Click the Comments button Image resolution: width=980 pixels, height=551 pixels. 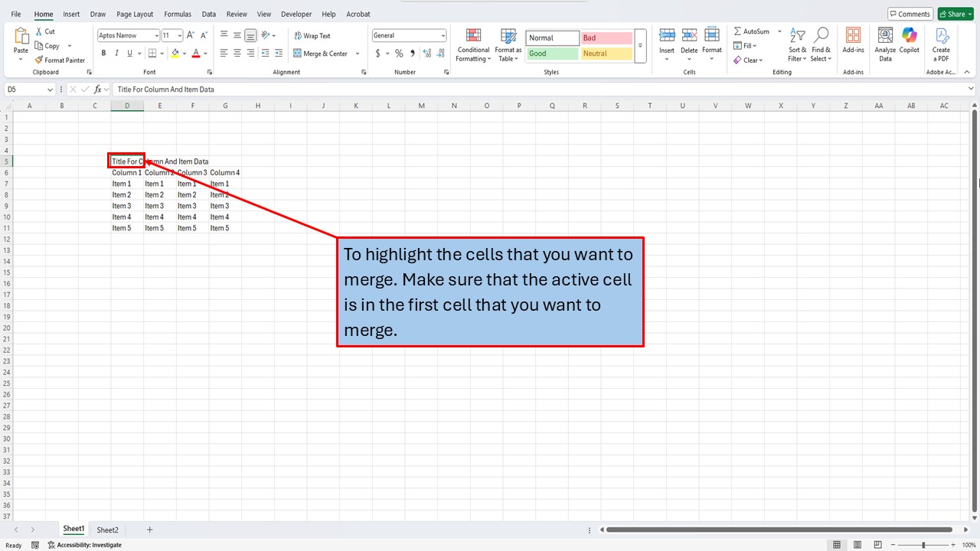(910, 13)
